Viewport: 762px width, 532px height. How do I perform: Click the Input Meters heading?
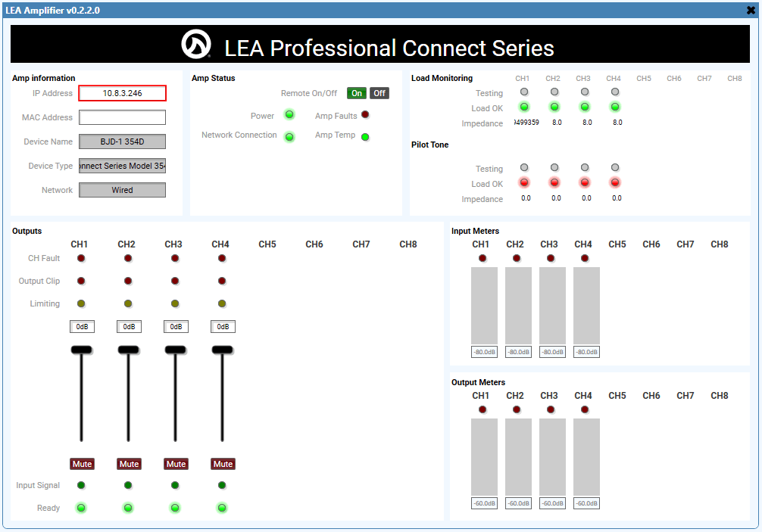pos(475,231)
